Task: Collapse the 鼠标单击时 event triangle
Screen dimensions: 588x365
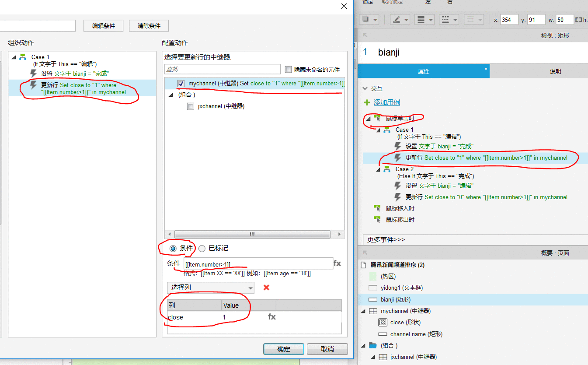Action: 368,118
